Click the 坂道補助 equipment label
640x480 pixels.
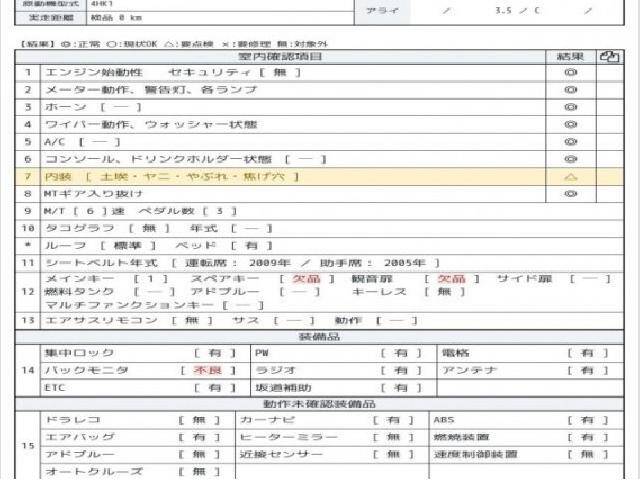click(x=283, y=388)
